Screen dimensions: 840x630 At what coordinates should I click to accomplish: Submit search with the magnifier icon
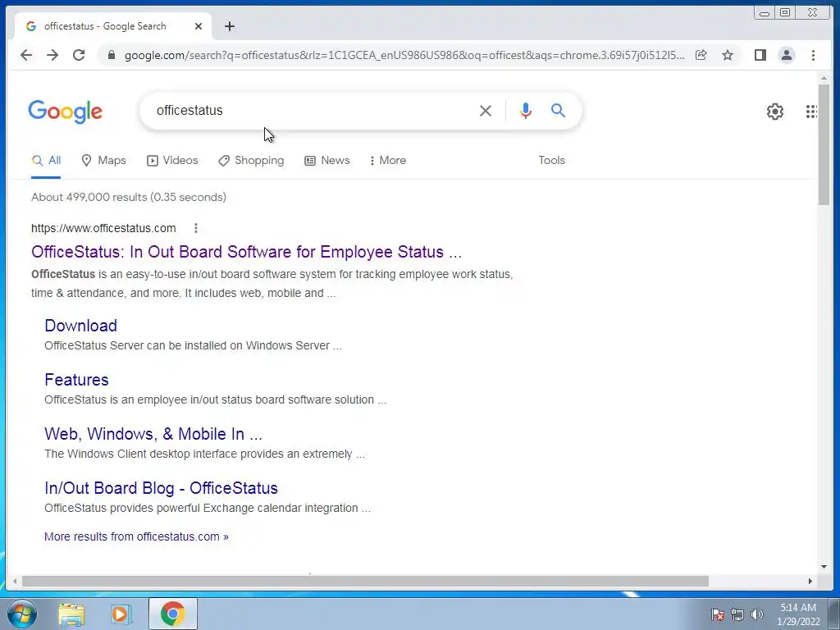[x=558, y=111]
